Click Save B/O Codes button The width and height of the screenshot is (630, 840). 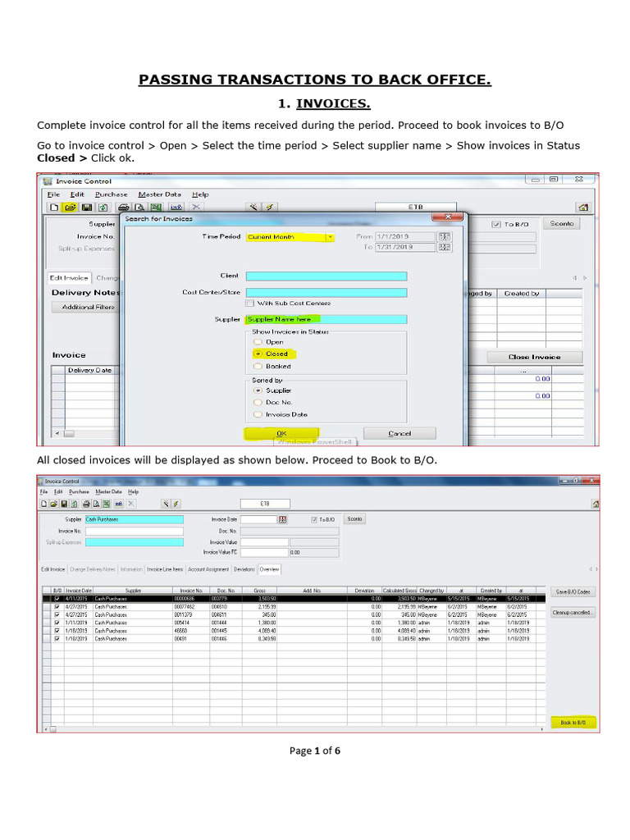tap(573, 592)
